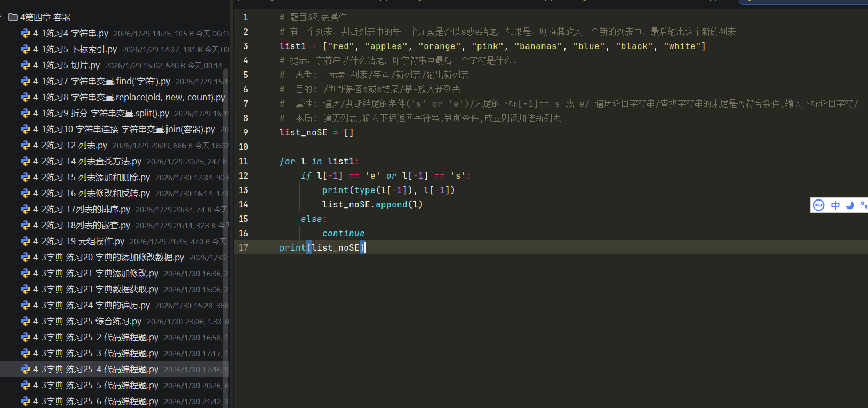
Task: Click line number 12 in the gutter
Action: click(243, 175)
